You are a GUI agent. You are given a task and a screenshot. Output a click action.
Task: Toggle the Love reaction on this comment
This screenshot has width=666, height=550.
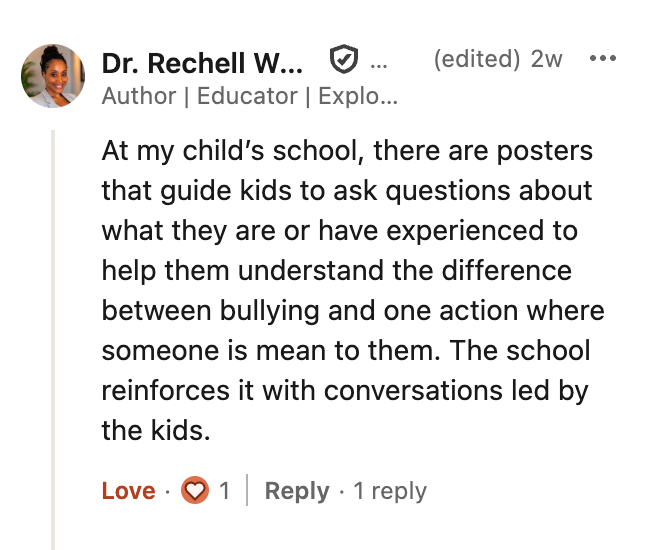128,491
